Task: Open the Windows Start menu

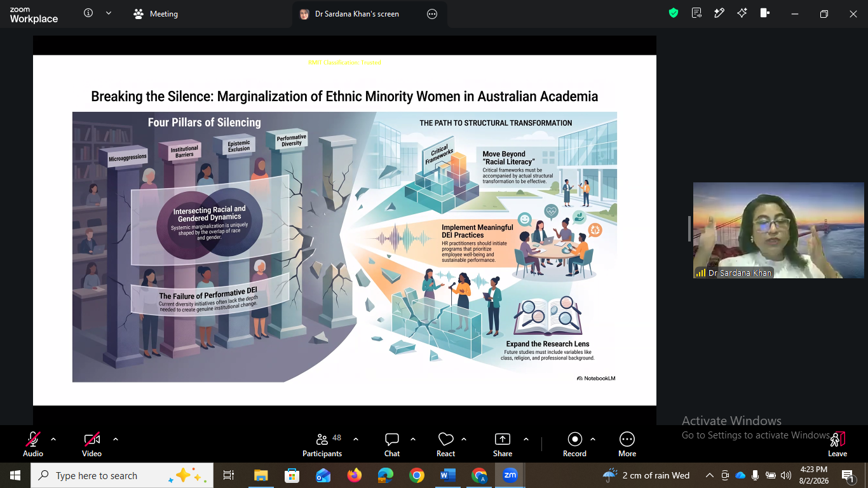Action: 15,475
